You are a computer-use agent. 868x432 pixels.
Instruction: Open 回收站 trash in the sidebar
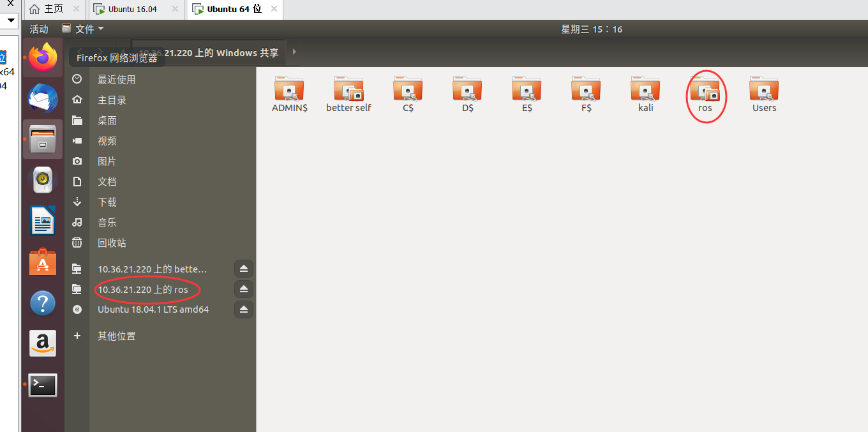click(x=160, y=242)
